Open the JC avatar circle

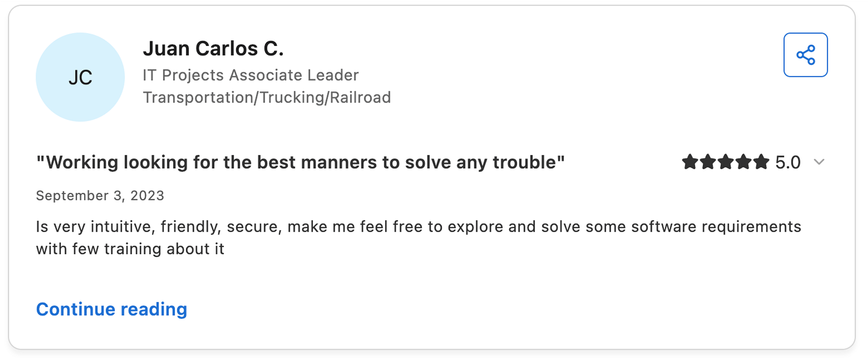coord(80,77)
